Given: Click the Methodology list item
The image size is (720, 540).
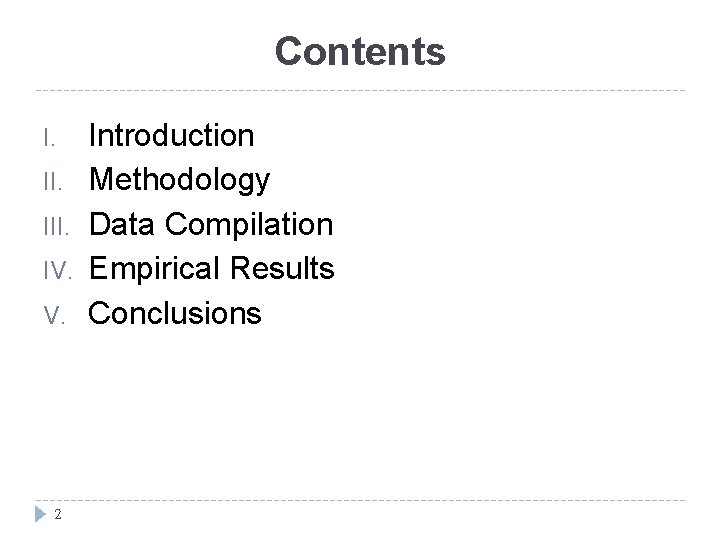Looking at the screenshot, I should [x=180, y=180].
